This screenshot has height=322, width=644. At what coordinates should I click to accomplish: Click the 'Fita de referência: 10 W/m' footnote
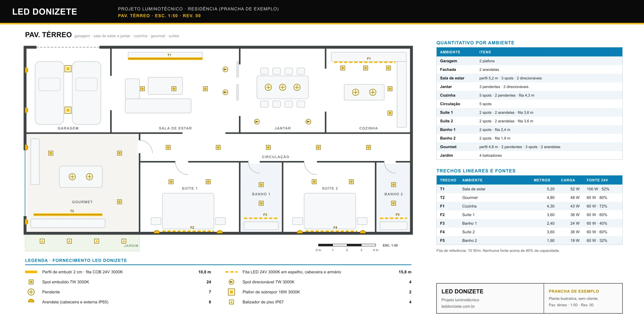[498, 251]
